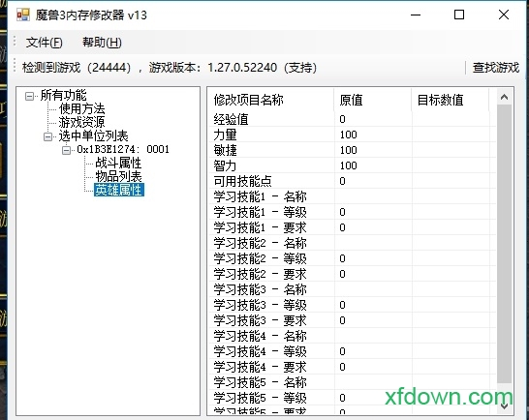Image resolution: width=529 pixels, height=420 pixels.
Task: Click the 目标数值 cell for 智力
Action: tap(451, 165)
